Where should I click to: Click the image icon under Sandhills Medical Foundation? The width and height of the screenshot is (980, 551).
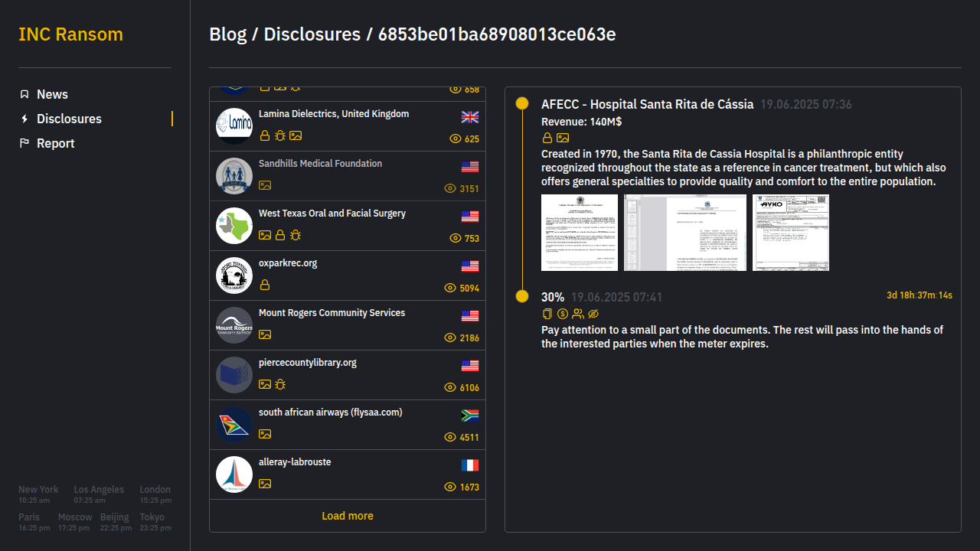click(265, 185)
